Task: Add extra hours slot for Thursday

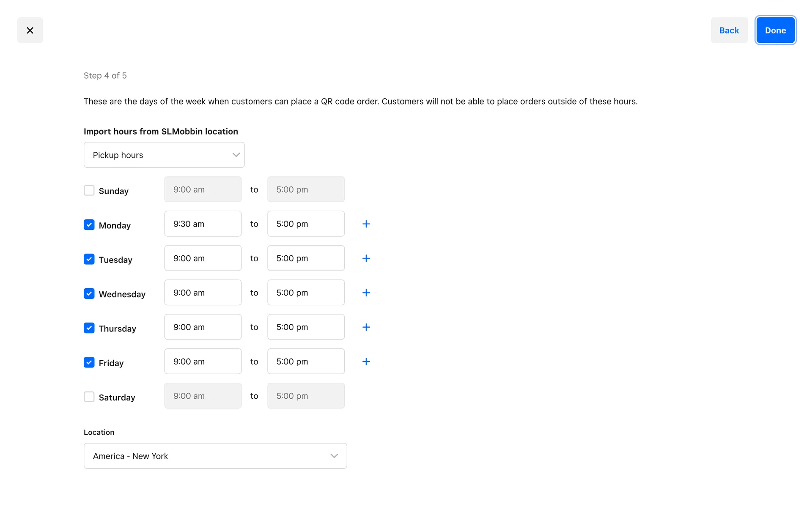Action: 366,327
